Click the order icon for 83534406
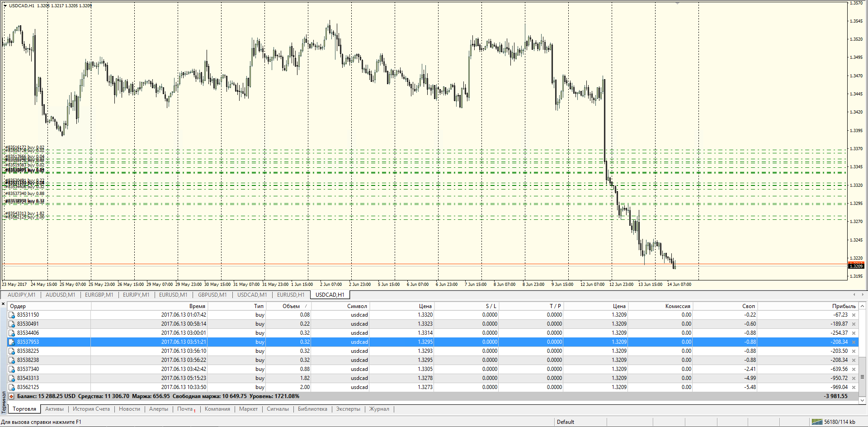 click(x=12, y=333)
